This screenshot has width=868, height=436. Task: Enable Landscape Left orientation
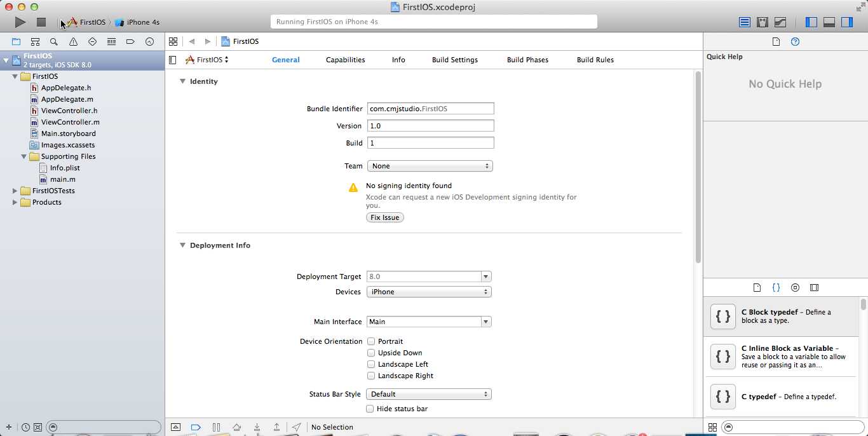[371, 364]
